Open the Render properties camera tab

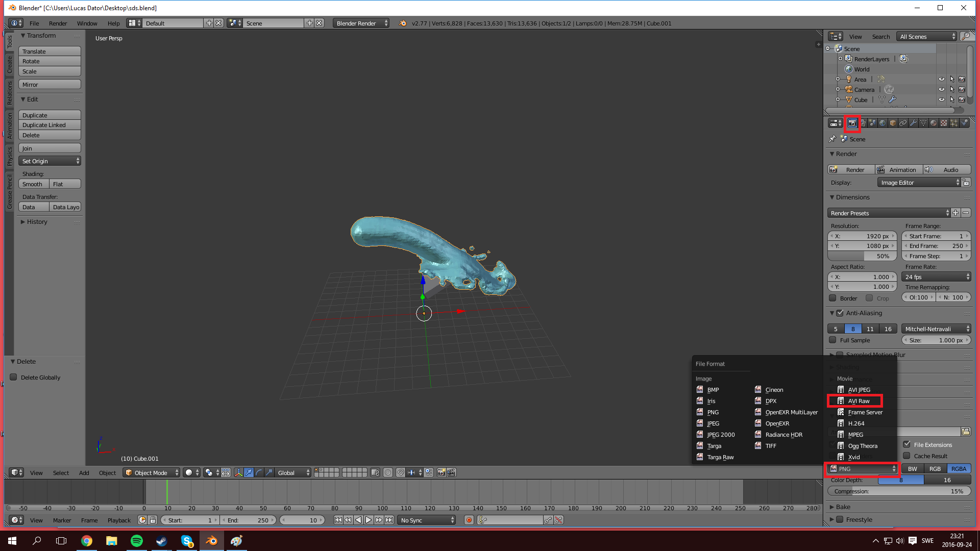[852, 123]
